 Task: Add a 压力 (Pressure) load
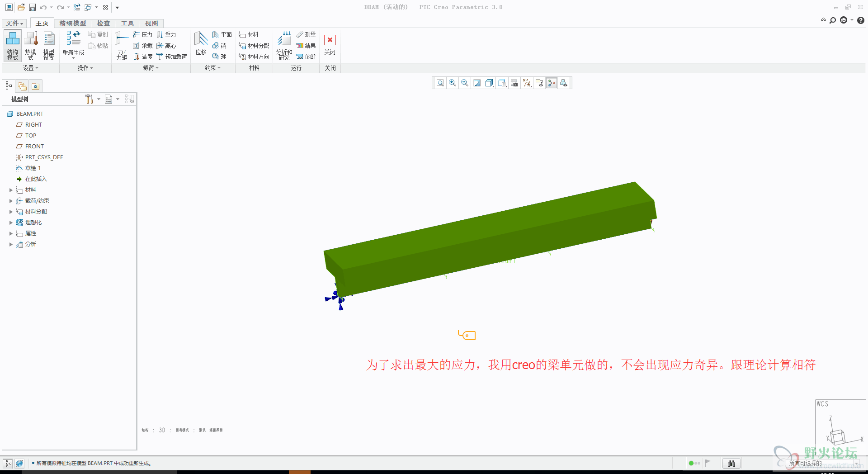[142, 34]
